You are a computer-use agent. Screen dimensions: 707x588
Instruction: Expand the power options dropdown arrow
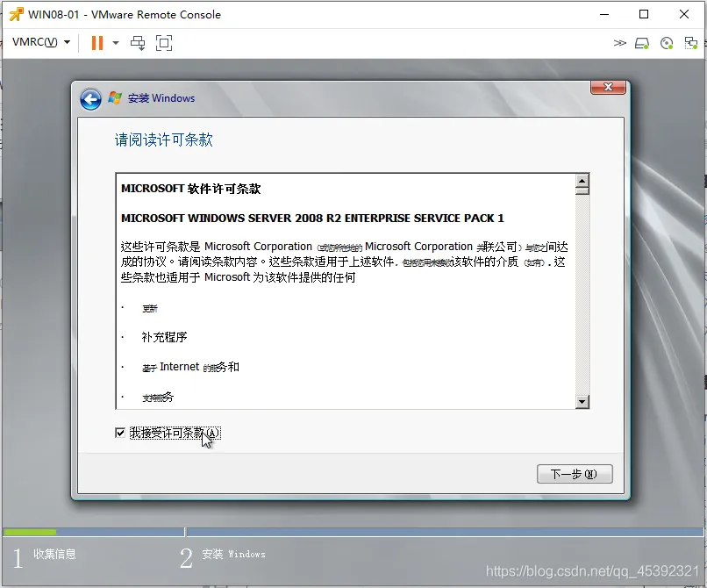point(116,43)
